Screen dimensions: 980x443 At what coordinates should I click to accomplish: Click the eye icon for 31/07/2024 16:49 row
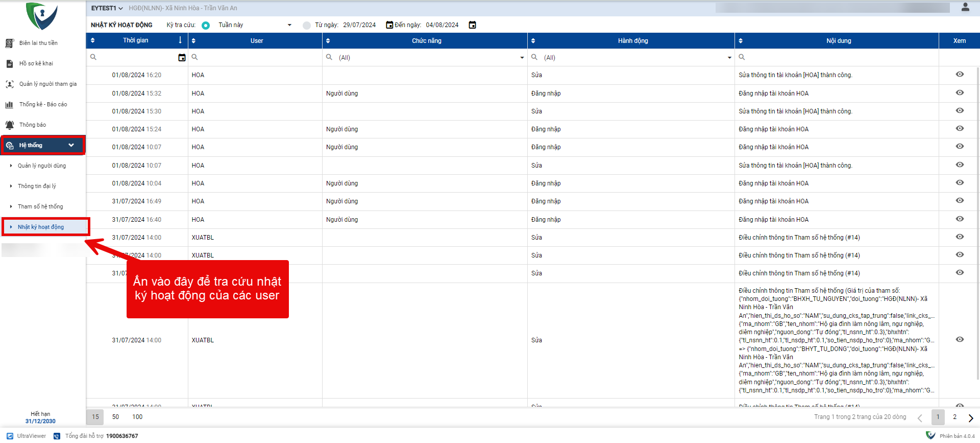960,201
